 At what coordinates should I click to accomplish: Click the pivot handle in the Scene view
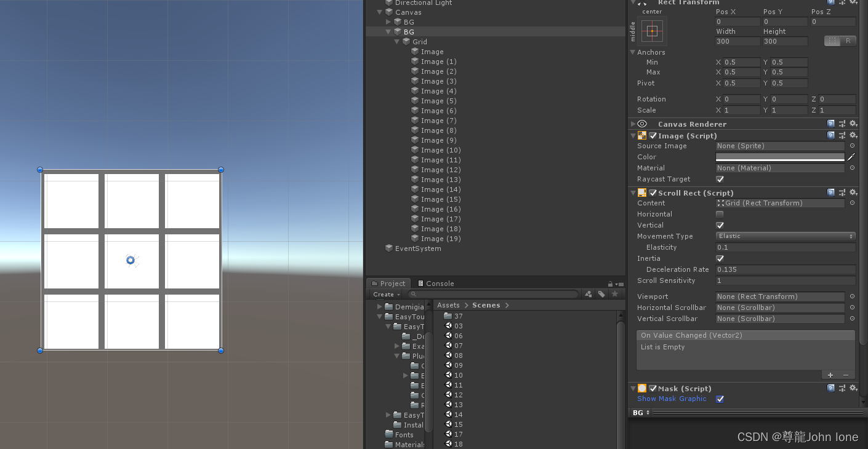click(x=131, y=260)
